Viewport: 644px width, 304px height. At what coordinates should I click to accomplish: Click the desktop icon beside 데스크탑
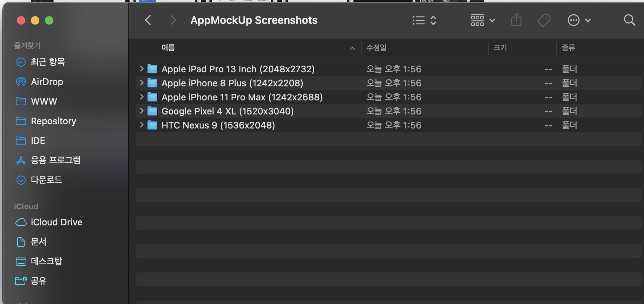pos(21,262)
